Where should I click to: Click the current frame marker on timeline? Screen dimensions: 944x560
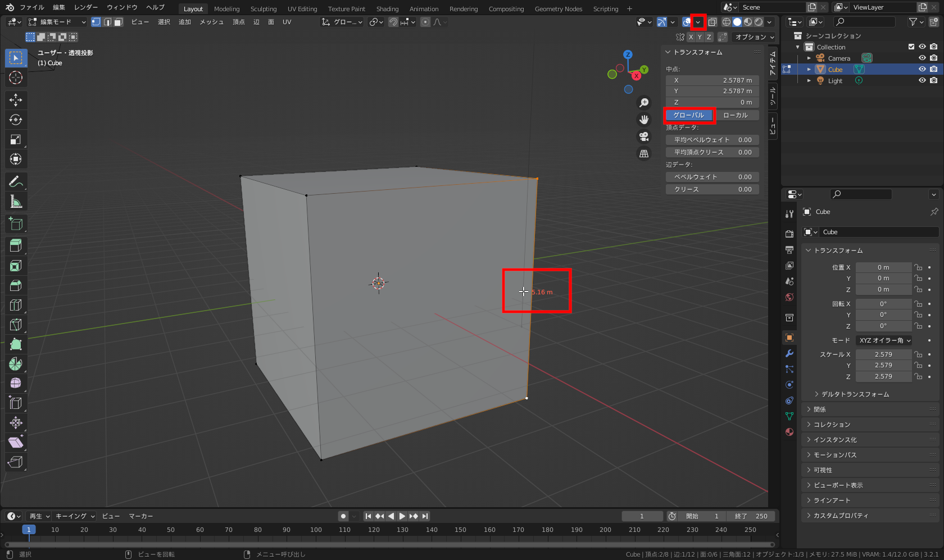pos(29,530)
